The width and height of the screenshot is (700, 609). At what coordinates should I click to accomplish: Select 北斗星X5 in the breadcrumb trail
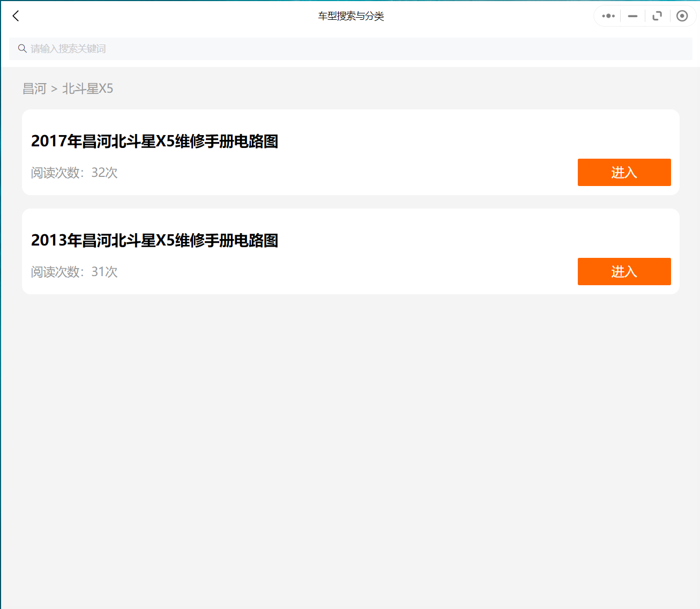[x=88, y=88]
